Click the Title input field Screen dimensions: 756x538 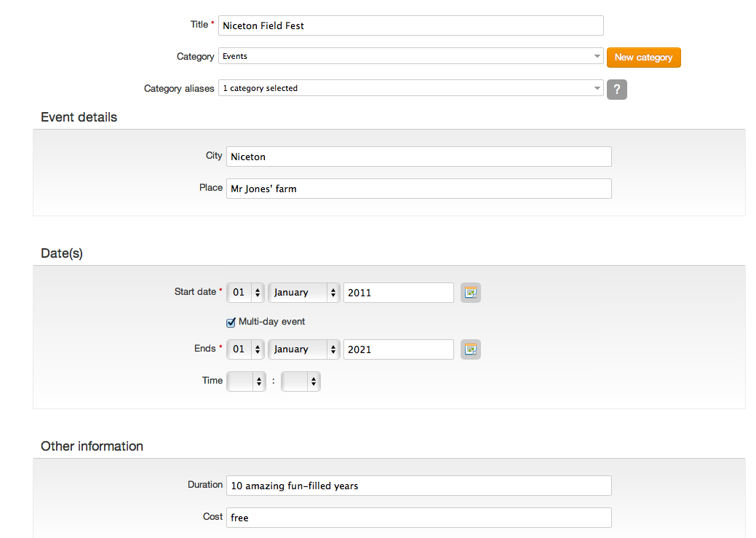pos(410,25)
